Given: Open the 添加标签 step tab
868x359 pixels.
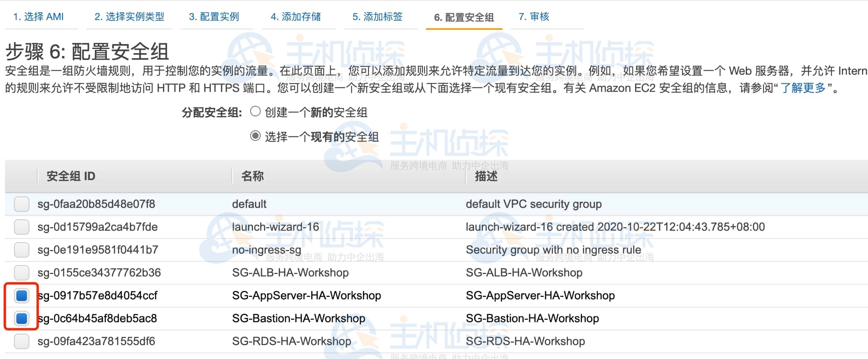Looking at the screenshot, I should (x=377, y=17).
